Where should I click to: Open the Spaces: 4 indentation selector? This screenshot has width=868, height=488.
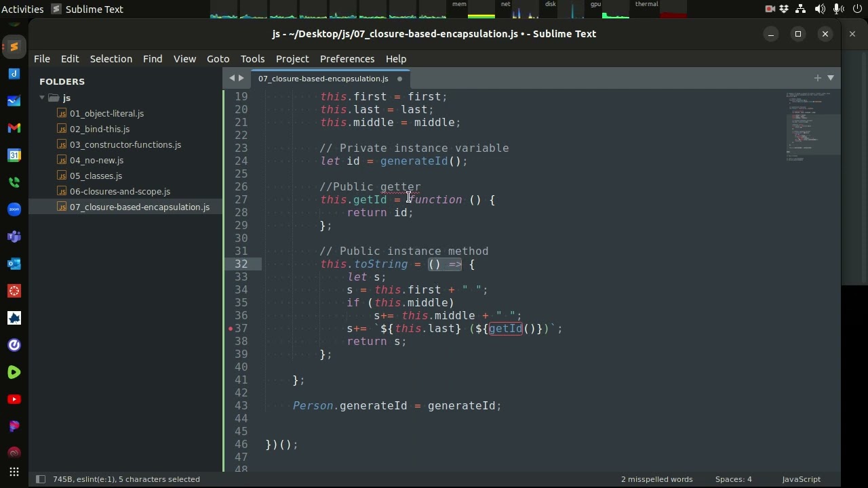point(733,479)
